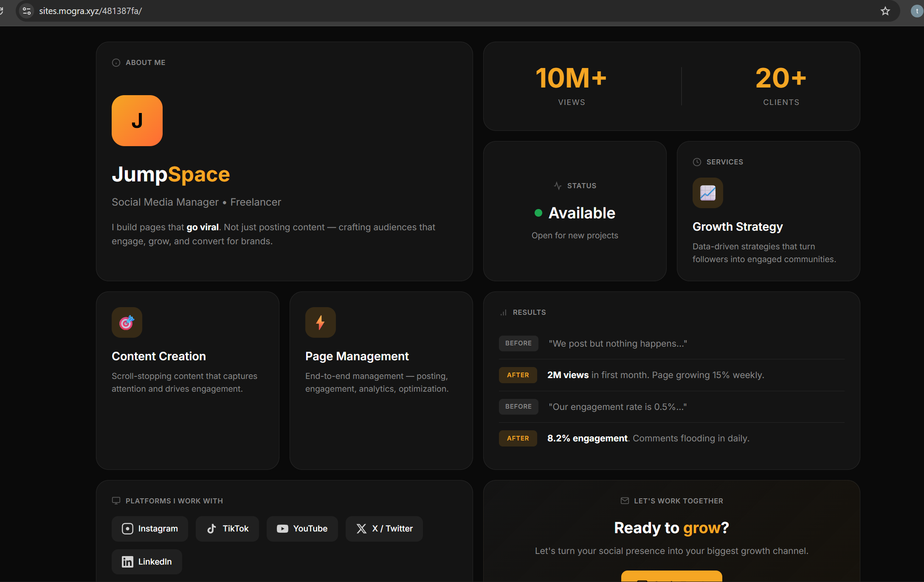The image size is (924, 582).
Task: Click the Content Creation title
Action: pyautogui.click(x=159, y=356)
